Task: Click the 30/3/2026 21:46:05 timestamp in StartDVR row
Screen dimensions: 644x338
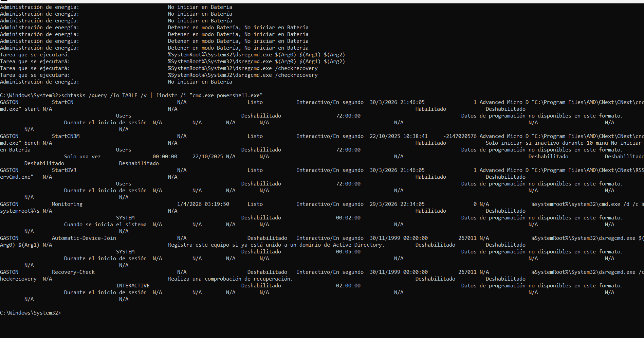Action: click(x=397, y=170)
